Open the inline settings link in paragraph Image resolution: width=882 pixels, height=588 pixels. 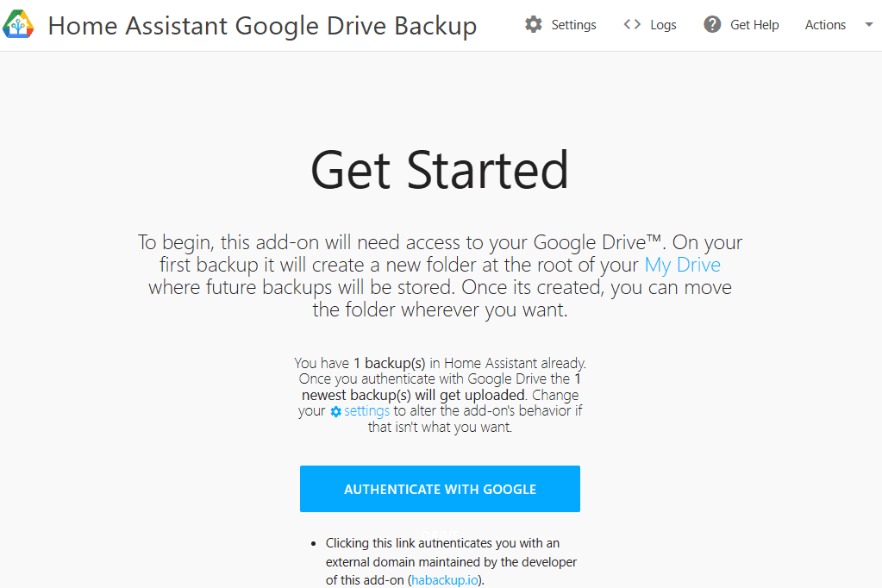(x=366, y=410)
